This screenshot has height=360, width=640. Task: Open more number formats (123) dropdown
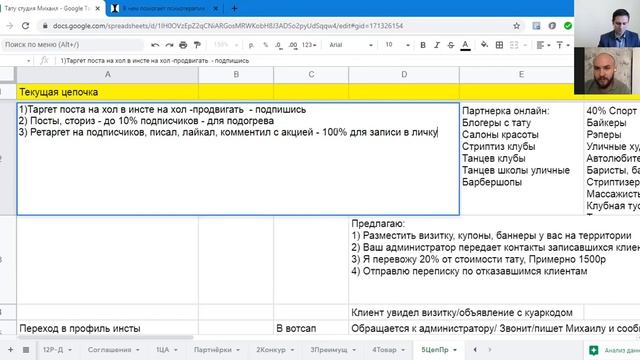click(309, 45)
